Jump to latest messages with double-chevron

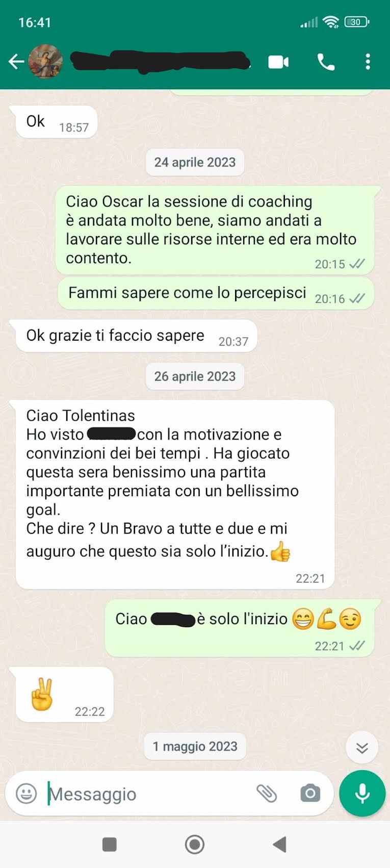[362, 748]
